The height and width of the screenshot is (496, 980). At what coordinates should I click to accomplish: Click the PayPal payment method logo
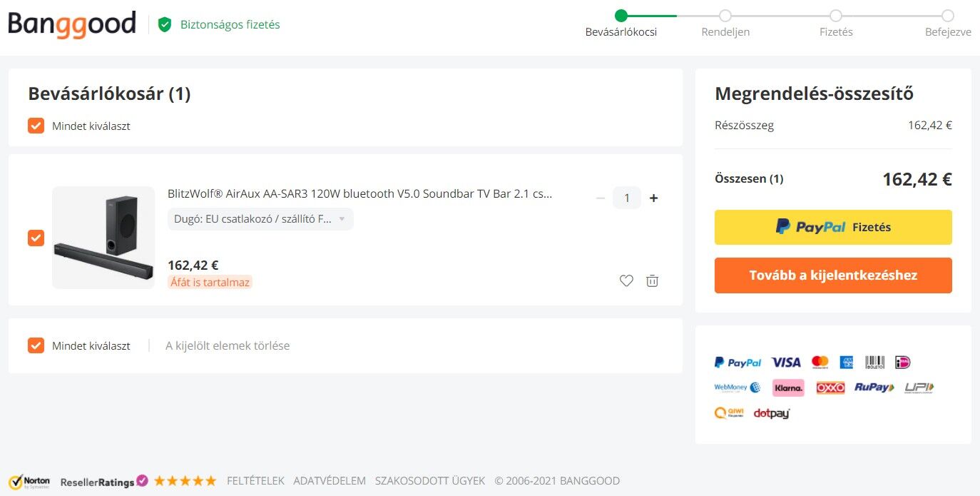pos(737,363)
